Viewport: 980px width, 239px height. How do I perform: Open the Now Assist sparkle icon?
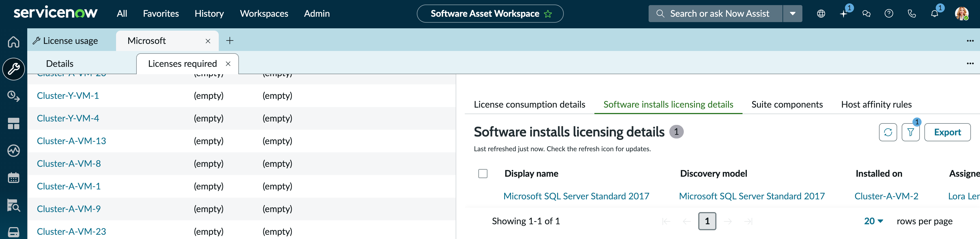[844, 14]
